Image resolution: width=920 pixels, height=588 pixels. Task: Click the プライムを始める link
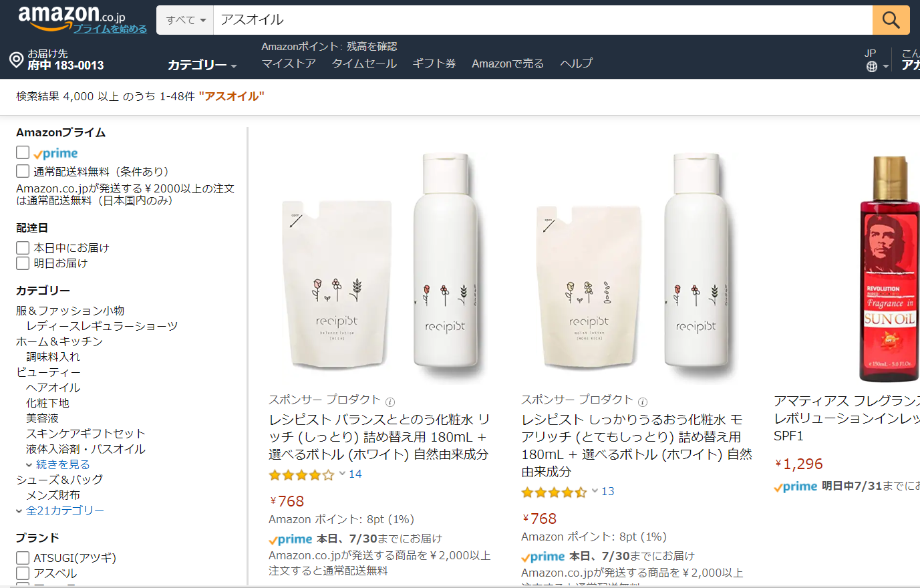tap(110, 29)
